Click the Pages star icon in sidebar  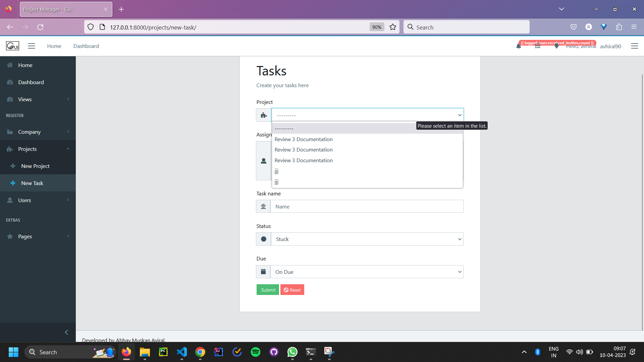10,236
